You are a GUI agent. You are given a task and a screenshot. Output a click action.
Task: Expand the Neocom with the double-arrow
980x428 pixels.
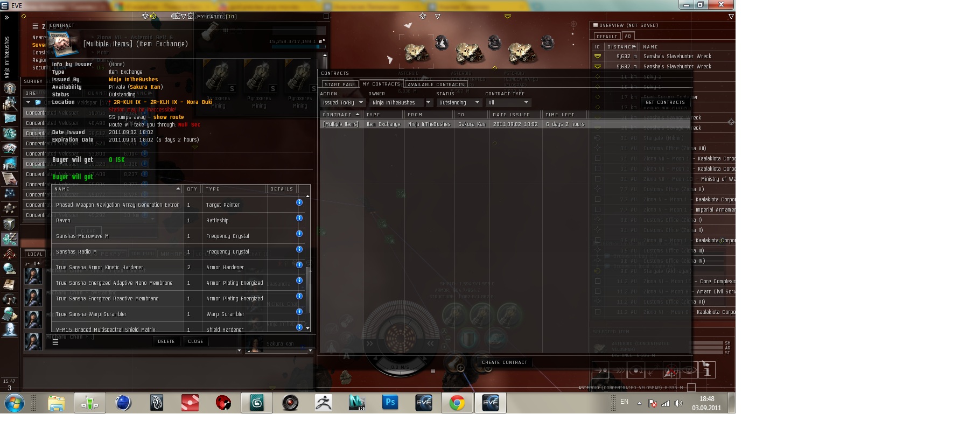6,18
